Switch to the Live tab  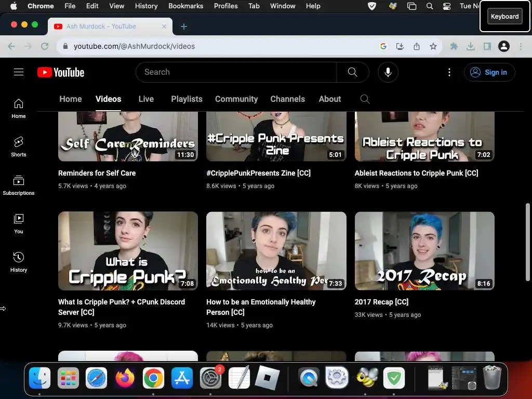click(x=146, y=99)
